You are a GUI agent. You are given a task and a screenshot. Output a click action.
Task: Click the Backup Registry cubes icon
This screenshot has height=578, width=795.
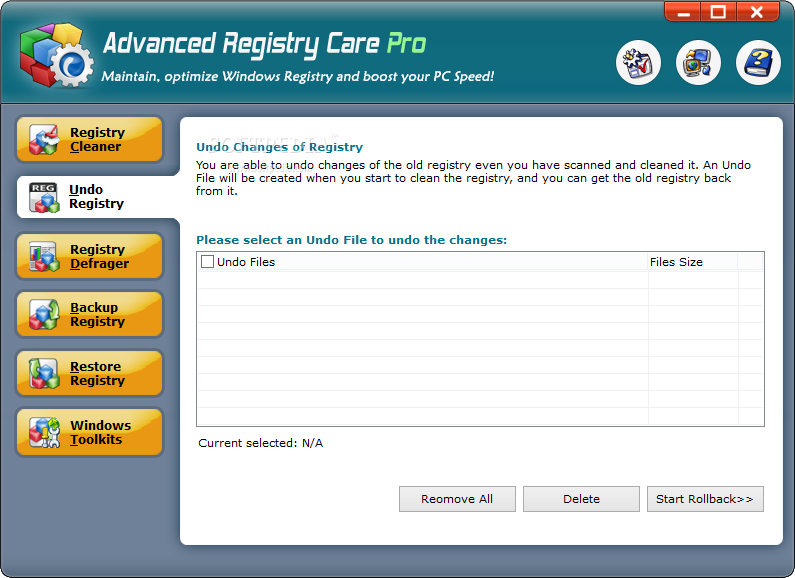point(44,314)
